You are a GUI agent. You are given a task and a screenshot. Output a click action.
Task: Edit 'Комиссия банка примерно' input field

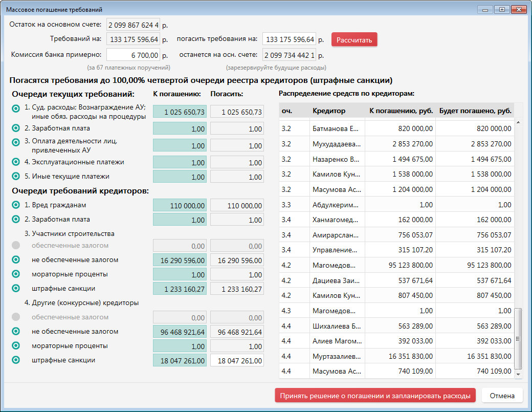pos(134,55)
